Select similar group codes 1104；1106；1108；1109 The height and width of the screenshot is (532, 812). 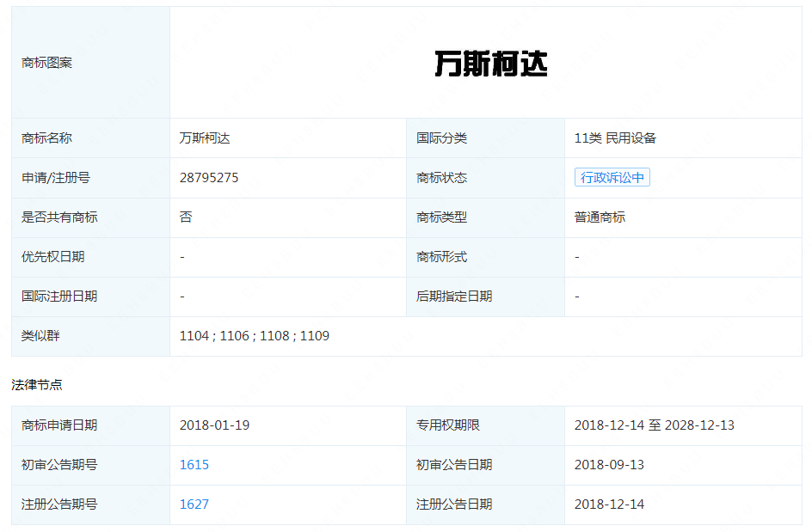coord(255,336)
